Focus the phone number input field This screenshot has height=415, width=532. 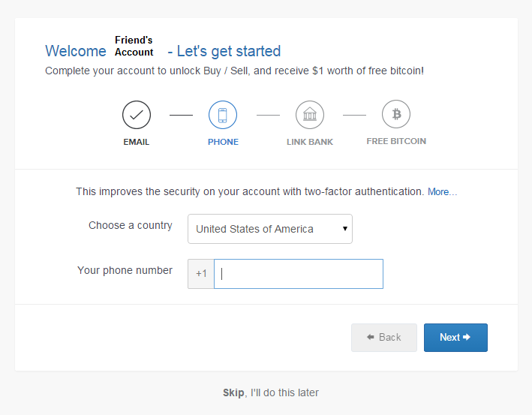tap(299, 274)
